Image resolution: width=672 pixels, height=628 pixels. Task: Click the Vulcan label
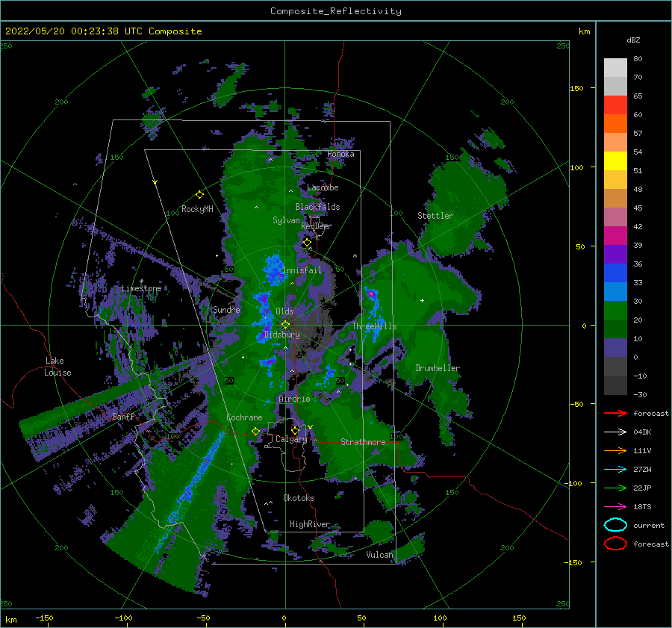point(379,555)
